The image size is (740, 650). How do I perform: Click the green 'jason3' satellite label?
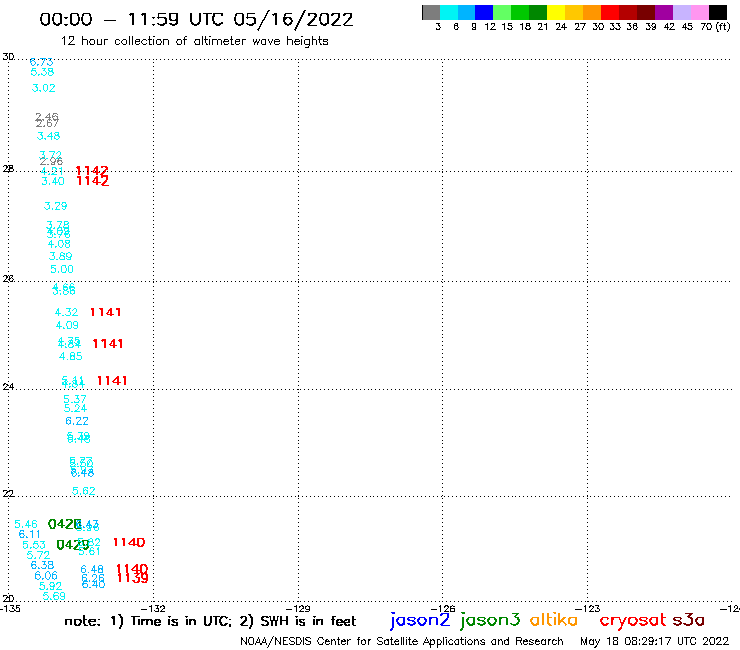[490, 620]
